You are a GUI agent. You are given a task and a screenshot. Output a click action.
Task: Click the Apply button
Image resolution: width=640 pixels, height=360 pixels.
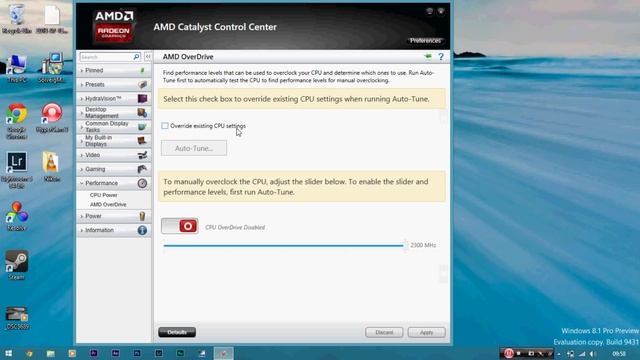(427, 332)
